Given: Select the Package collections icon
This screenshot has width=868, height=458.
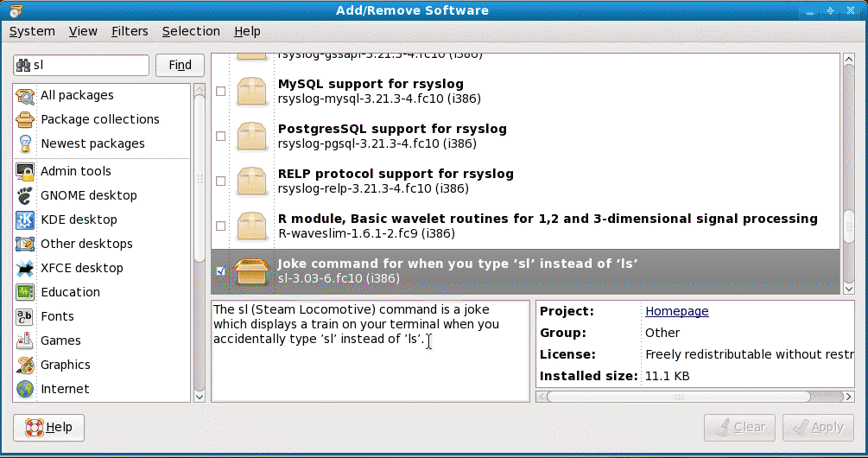Looking at the screenshot, I should [x=25, y=119].
